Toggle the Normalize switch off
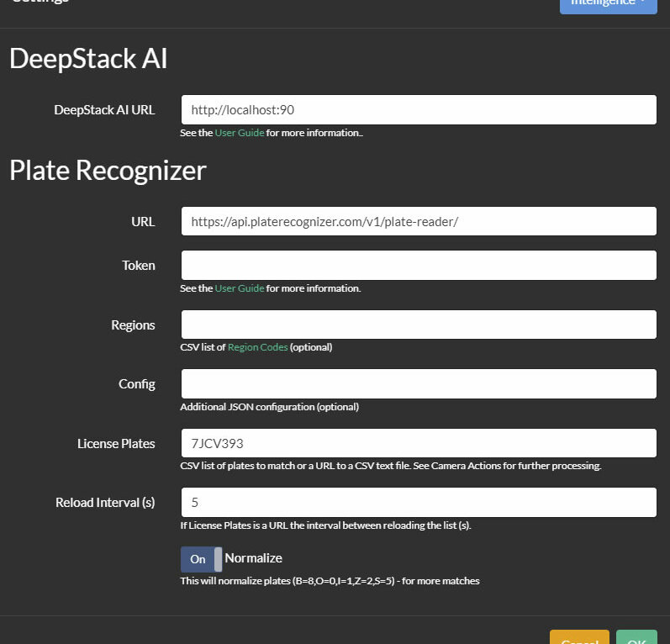This screenshot has height=644, width=670. [x=201, y=559]
